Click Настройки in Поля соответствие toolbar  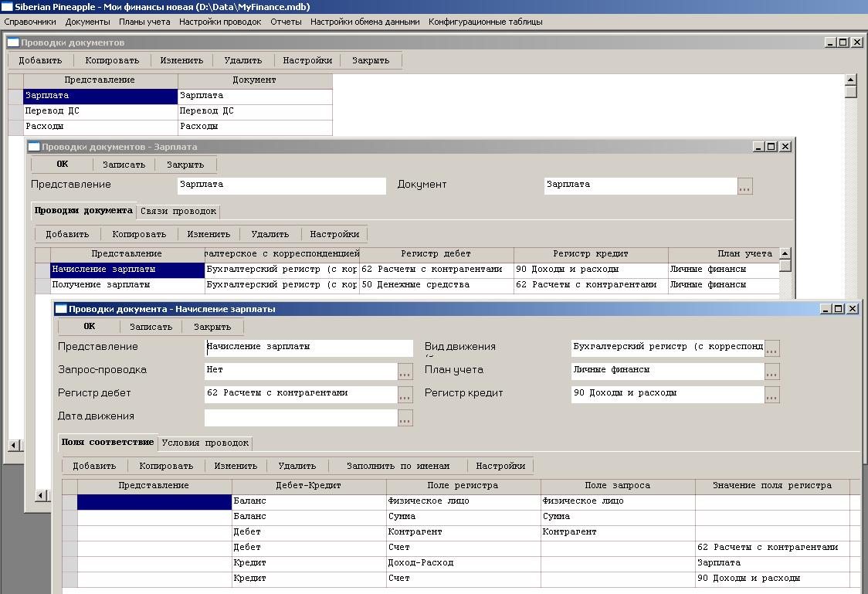point(500,466)
